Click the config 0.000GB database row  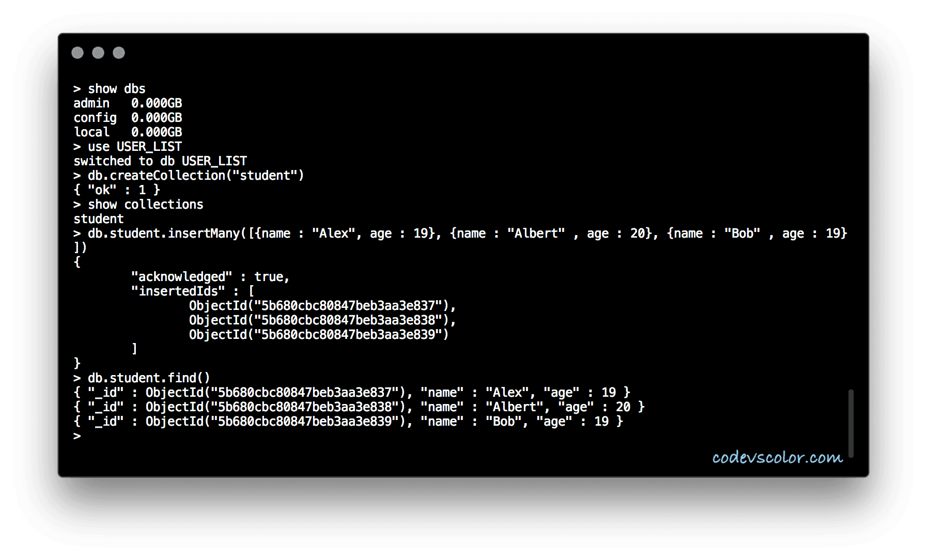click(x=128, y=118)
